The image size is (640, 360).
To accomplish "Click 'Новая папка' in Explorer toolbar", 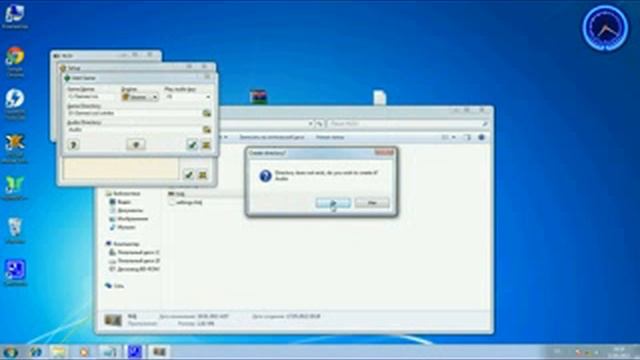I will 330,137.
